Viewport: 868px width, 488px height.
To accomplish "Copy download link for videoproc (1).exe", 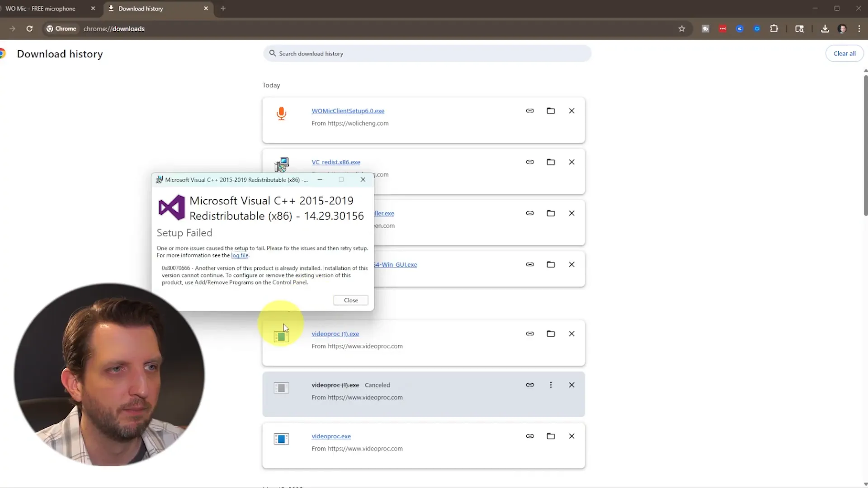I will pos(530,333).
